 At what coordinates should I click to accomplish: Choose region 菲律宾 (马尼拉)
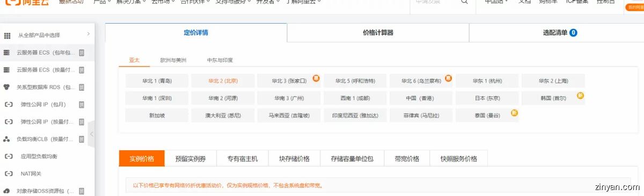click(421, 115)
